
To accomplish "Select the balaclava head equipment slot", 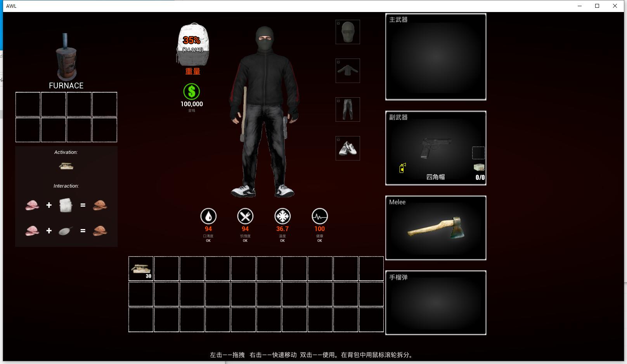I will click(348, 32).
